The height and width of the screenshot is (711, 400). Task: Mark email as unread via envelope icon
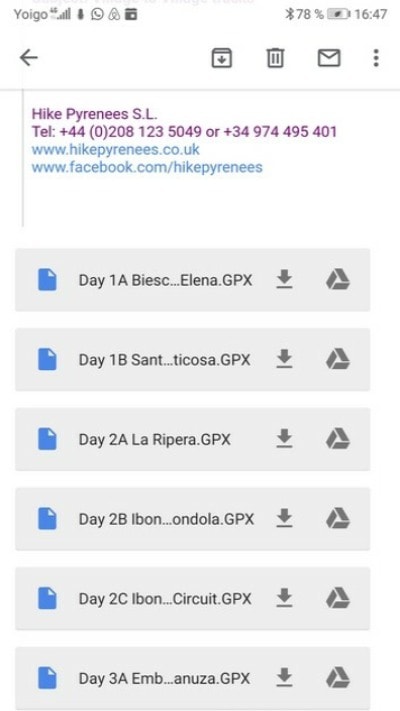(x=329, y=58)
